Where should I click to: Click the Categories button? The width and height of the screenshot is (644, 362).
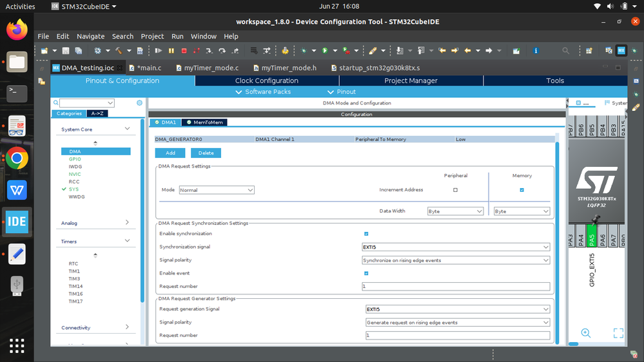pos(69,113)
